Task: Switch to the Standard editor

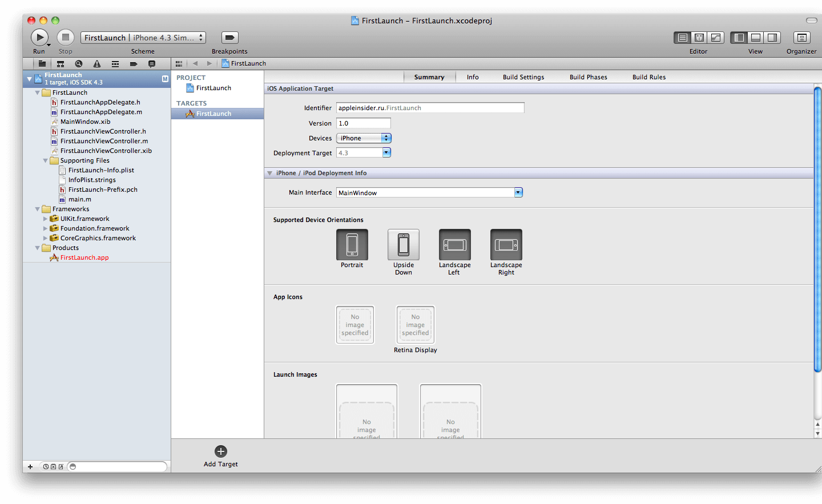Action: (x=682, y=38)
